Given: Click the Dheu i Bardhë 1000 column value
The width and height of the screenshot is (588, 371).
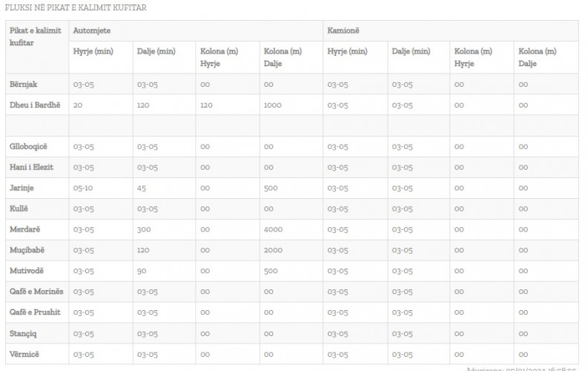Looking at the screenshot, I should coord(273,105).
